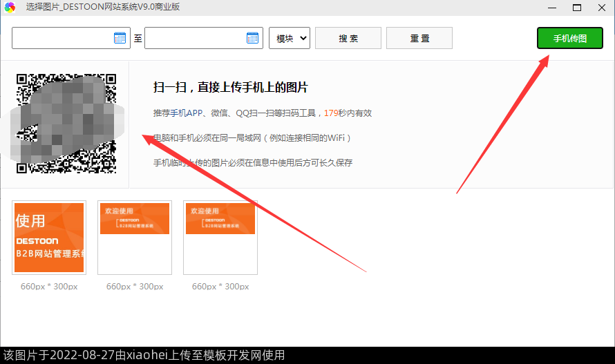This screenshot has height=364, width=615.
Task: Click the QR code image
Action: click(66, 123)
